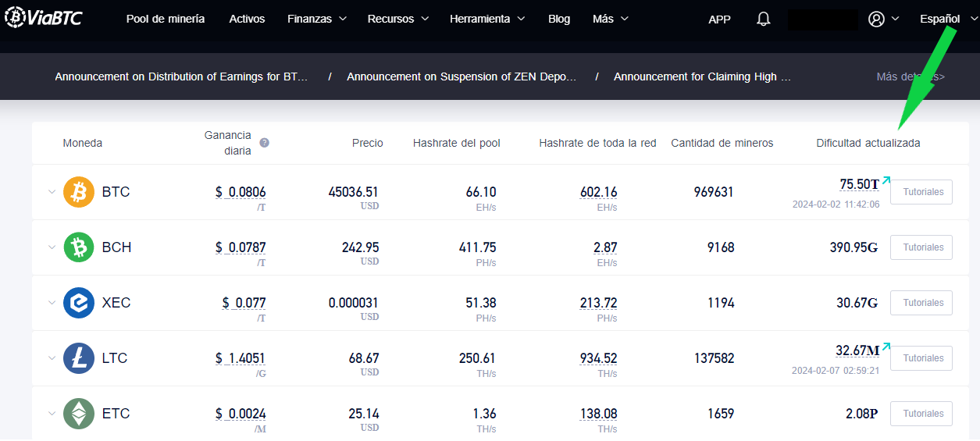This screenshot has height=441, width=980.
Task: Open the Finanzas dropdown menu
Action: (317, 19)
